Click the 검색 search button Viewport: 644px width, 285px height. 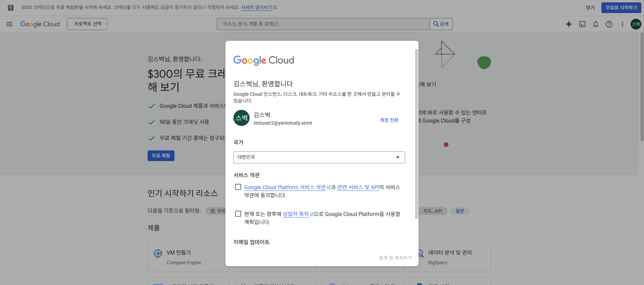[x=441, y=24]
